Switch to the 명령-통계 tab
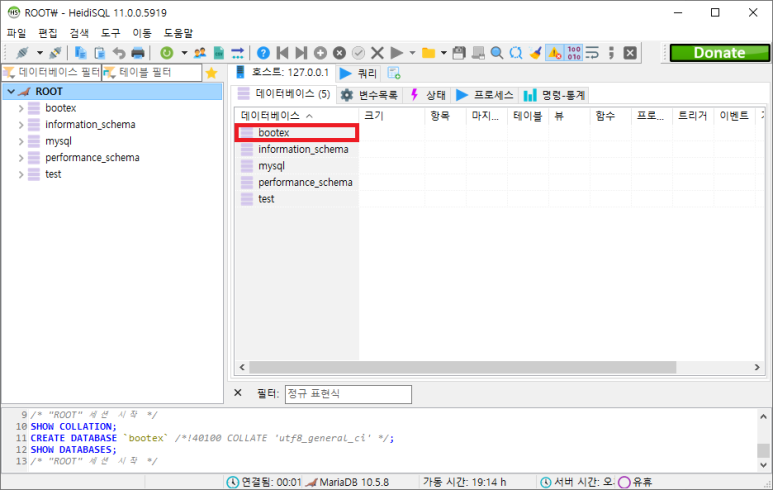The width and height of the screenshot is (773, 490). point(554,95)
